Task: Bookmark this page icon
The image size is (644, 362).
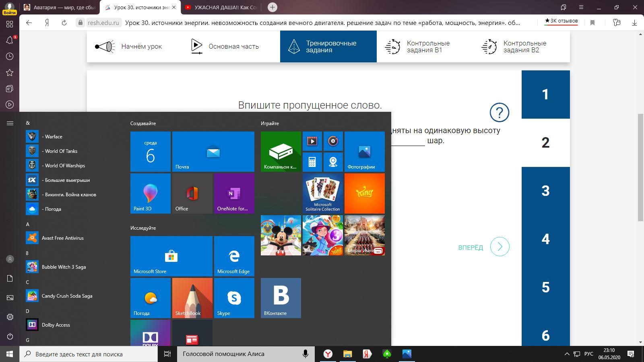Action: pos(592,23)
